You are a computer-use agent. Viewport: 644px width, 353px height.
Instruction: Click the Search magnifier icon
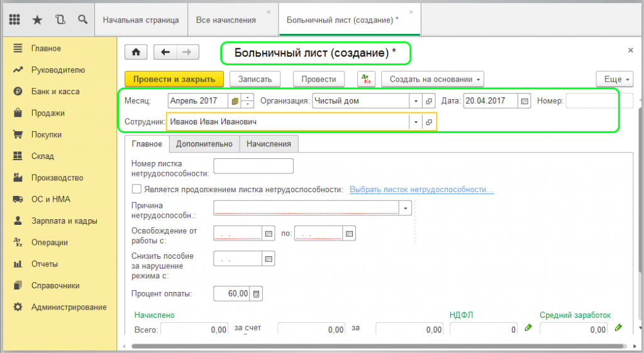82,19
